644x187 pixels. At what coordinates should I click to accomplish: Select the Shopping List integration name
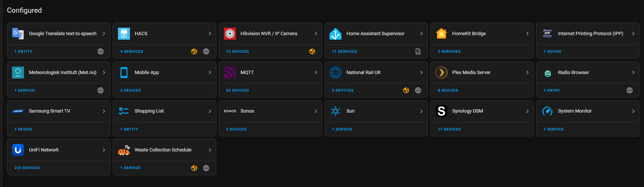pos(149,111)
